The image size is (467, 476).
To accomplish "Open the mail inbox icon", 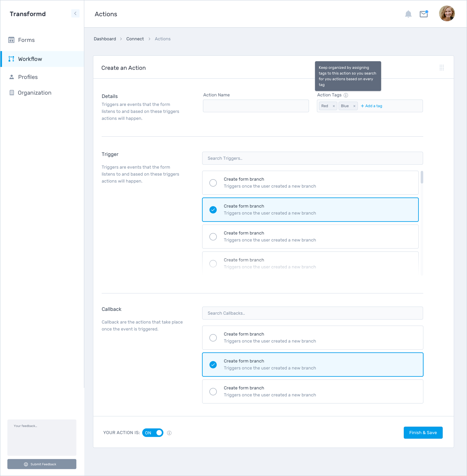I will (x=423, y=14).
